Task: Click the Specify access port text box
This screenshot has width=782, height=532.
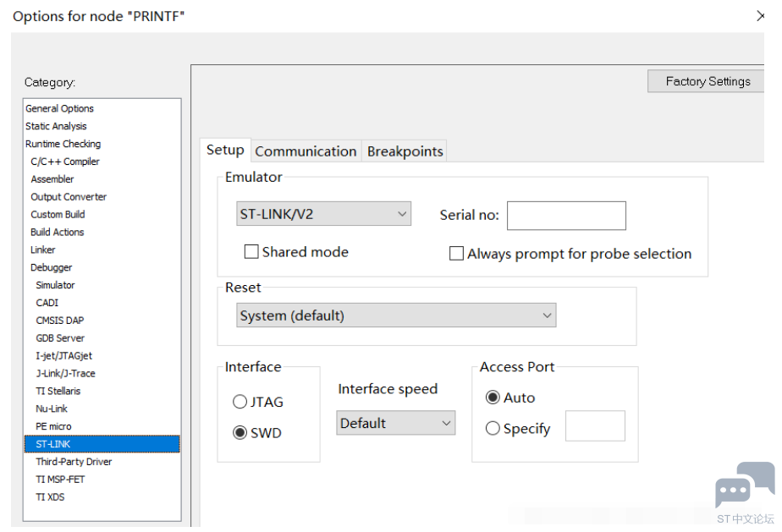Action: [x=595, y=426]
